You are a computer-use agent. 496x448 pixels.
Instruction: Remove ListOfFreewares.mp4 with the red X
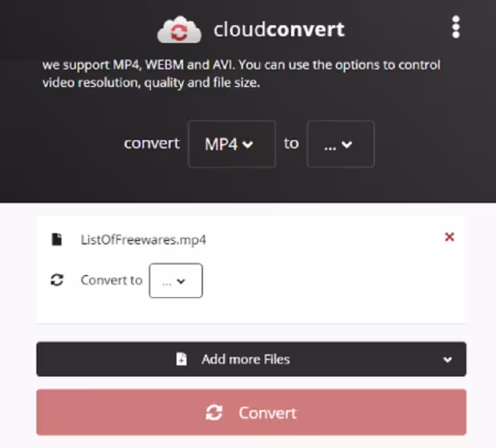[450, 237]
